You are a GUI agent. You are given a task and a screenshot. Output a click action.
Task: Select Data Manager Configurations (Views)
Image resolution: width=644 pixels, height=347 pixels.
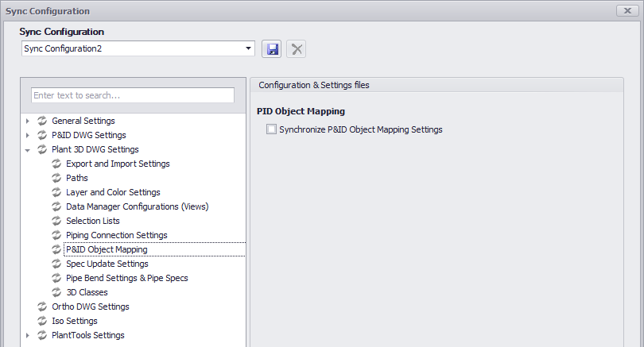(x=138, y=206)
